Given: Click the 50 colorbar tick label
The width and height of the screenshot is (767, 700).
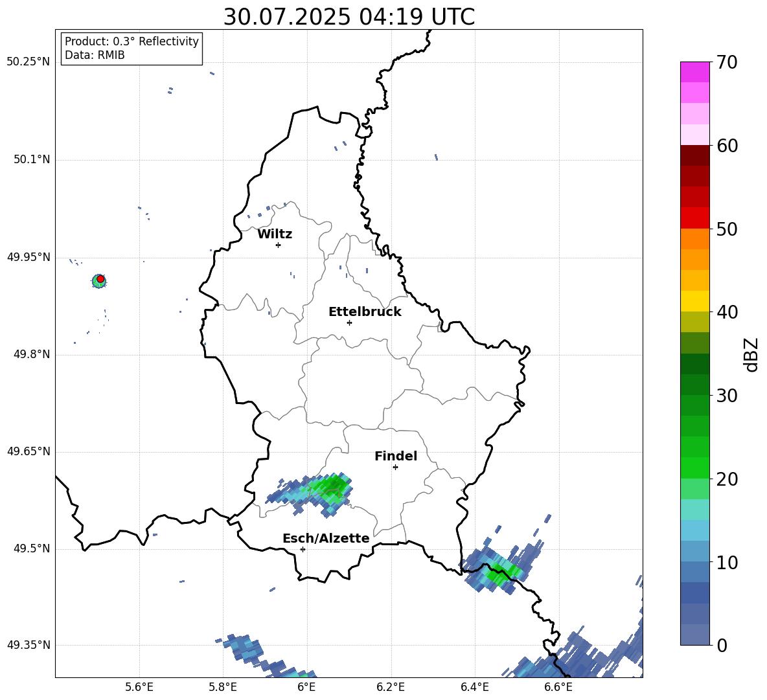Looking at the screenshot, I should pos(727,229).
